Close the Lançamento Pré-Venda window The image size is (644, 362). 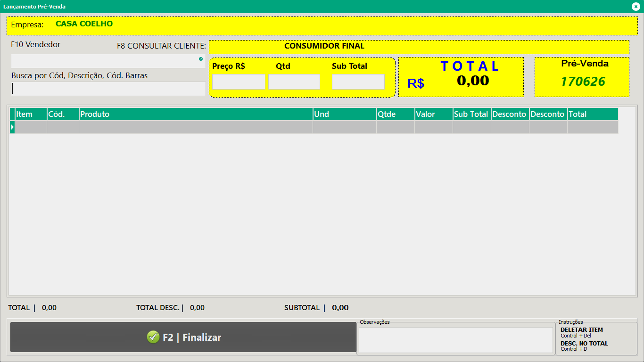pyautogui.click(x=636, y=7)
